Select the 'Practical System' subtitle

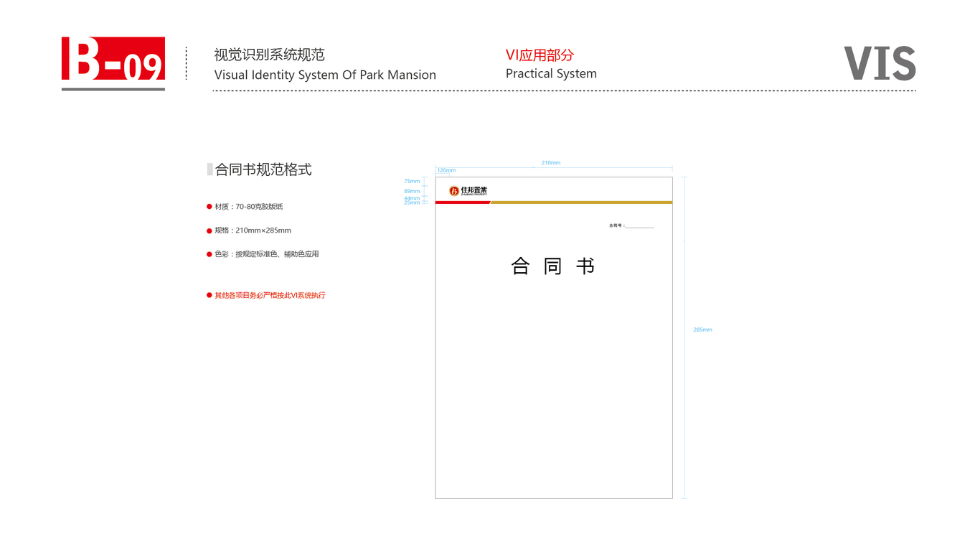click(551, 73)
